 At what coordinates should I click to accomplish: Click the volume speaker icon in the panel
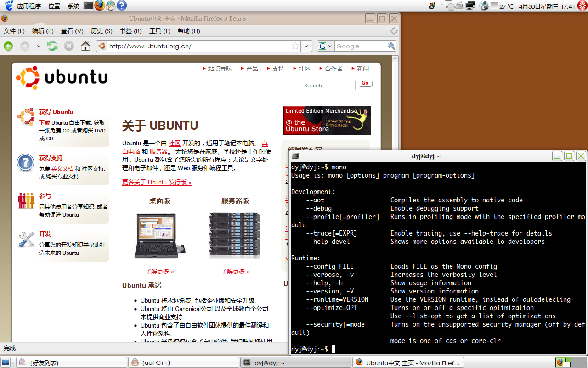coord(484,6)
